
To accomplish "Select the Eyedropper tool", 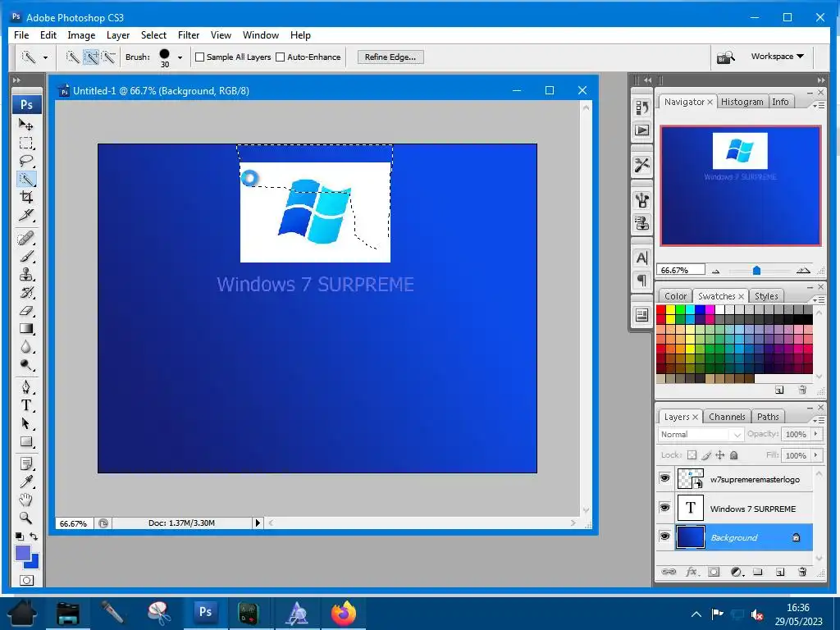I will (25, 482).
